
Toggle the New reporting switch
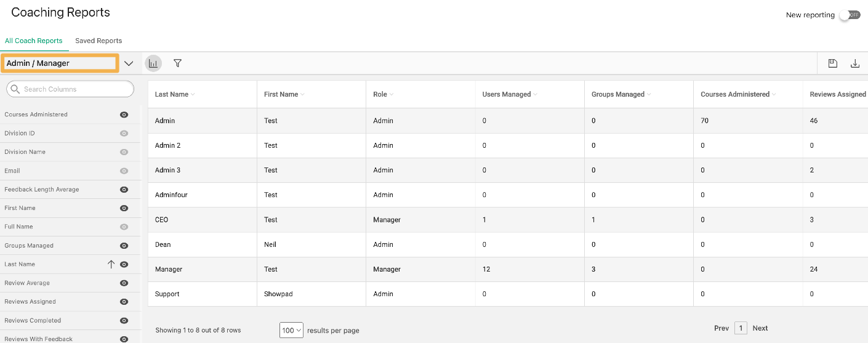pos(850,15)
